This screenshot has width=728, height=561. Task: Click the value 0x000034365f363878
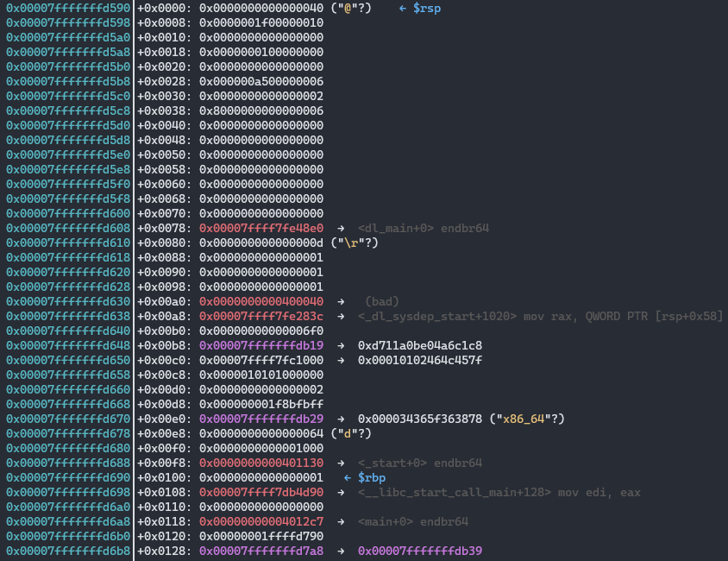(x=420, y=419)
